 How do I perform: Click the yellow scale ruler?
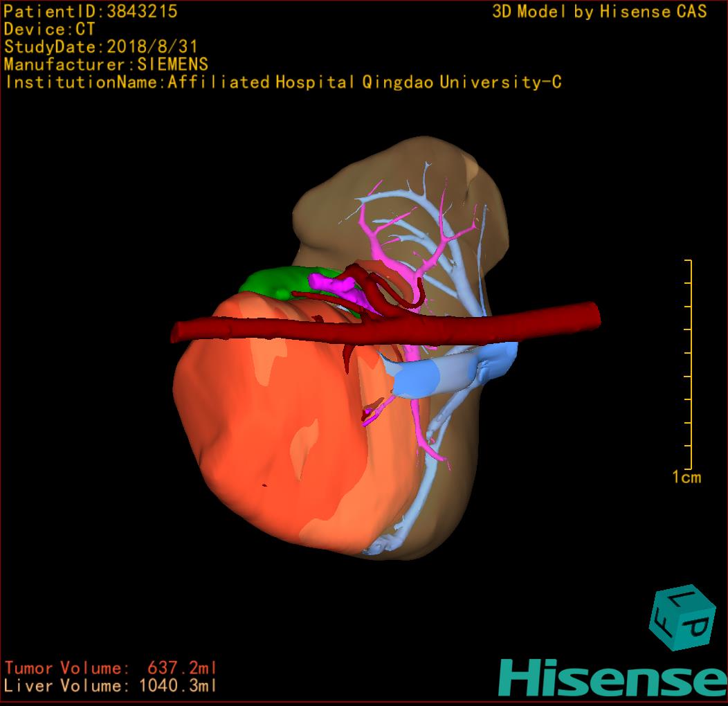pos(689,365)
